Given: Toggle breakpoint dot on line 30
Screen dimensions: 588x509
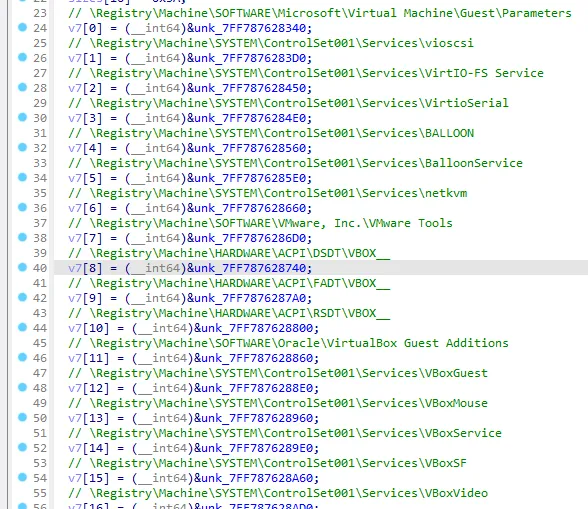Looking at the screenshot, I should pyautogui.click(x=22, y=117).
